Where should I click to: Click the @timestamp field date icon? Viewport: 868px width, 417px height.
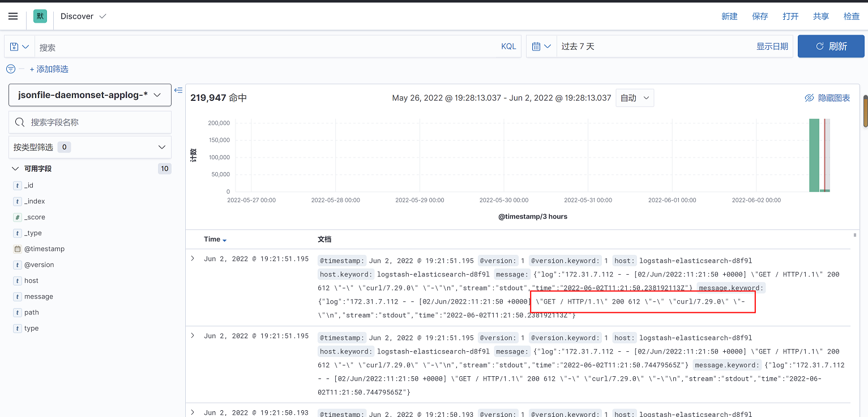[x=17, y=249]
